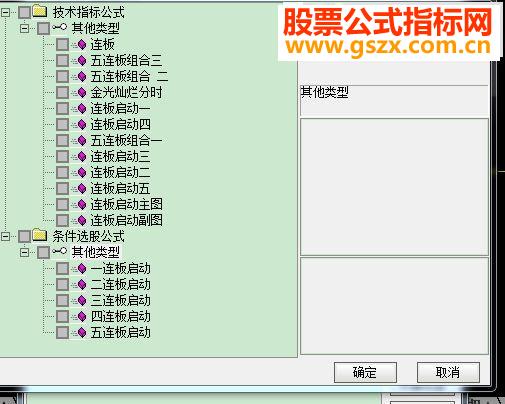Select the 五连板组合 二 row text
505x404 pixels.
pyautogui.click(x=129, y=76)
